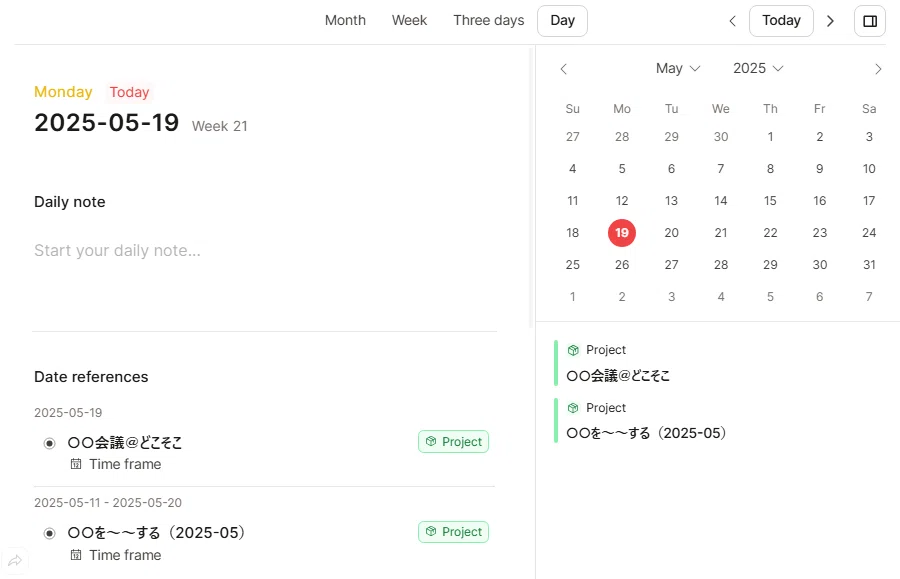Click 2025-05-11 - 2025-05-20 range label

tap(108, 503)
